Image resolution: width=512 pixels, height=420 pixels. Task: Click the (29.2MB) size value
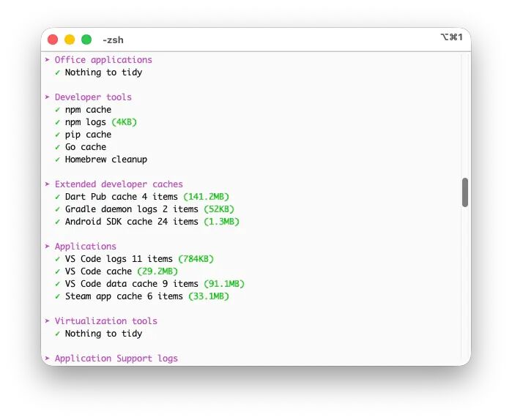click(x=157, y=271)
